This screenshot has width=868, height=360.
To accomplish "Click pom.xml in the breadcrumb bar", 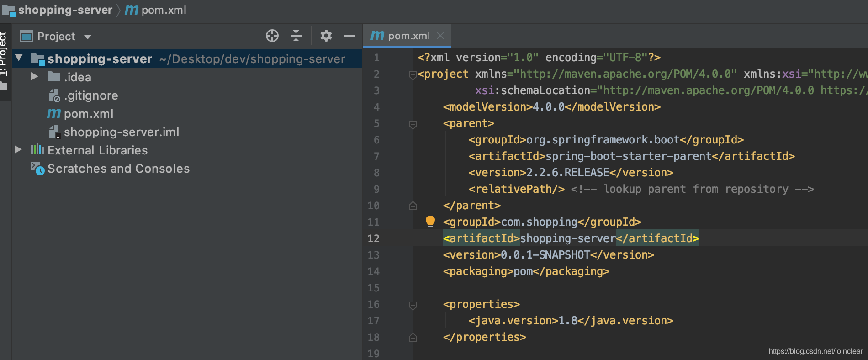I will 164,10.
